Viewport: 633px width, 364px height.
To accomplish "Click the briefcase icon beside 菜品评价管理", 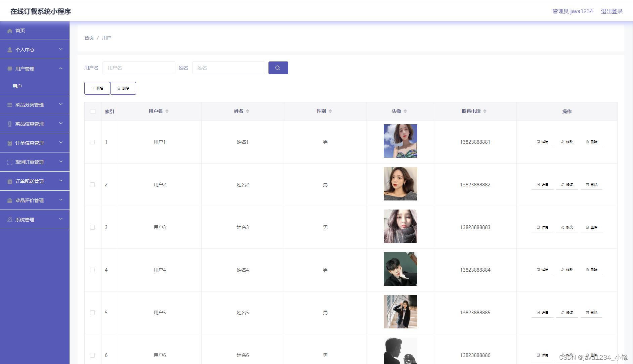I will pos(10,200).
